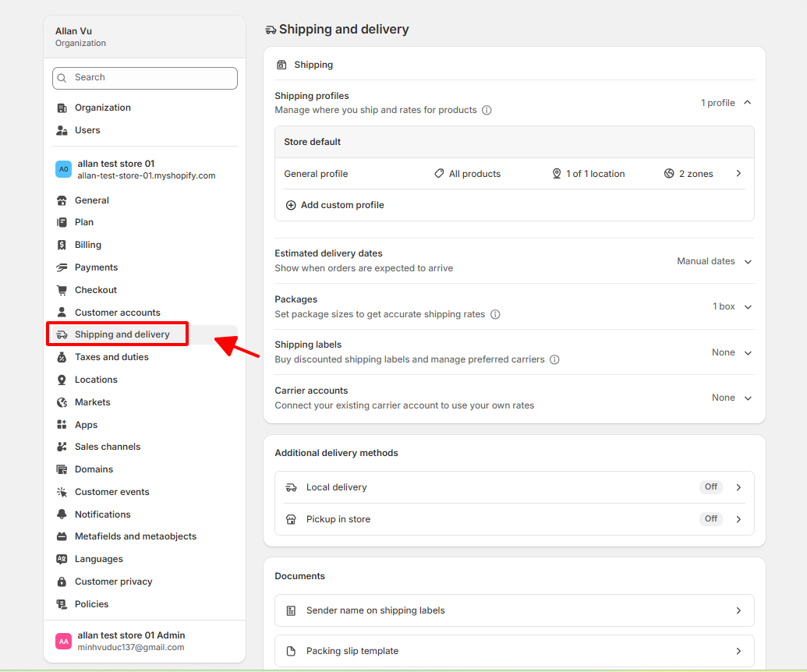Click the "All products" tag text
Screen dimensions: 807x672
pos(475,174)
